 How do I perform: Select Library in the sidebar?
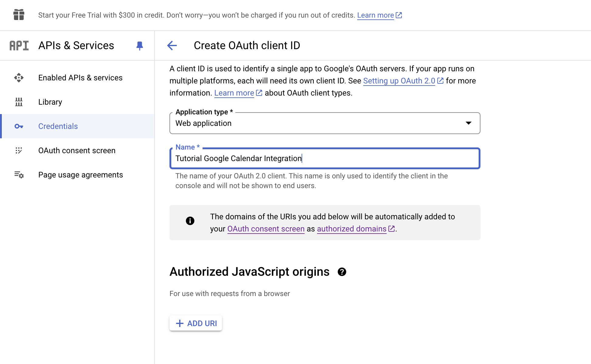50,102
